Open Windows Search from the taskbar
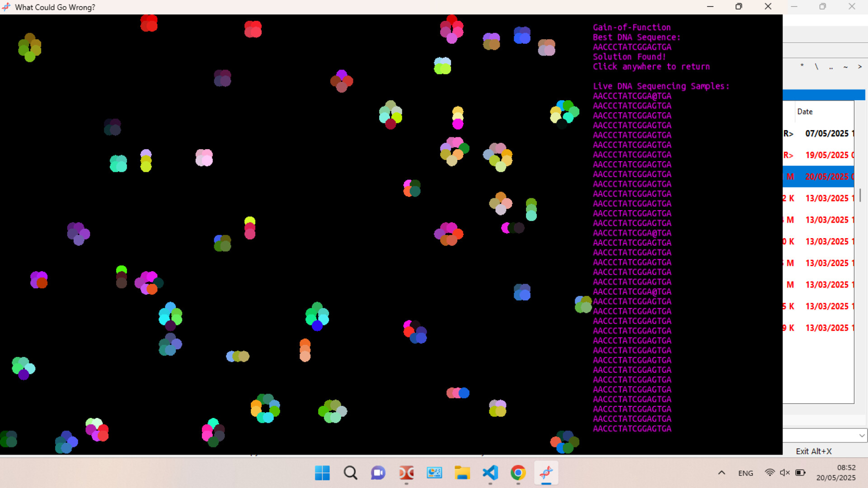This screenshot has height=488, width=868. 351,473
